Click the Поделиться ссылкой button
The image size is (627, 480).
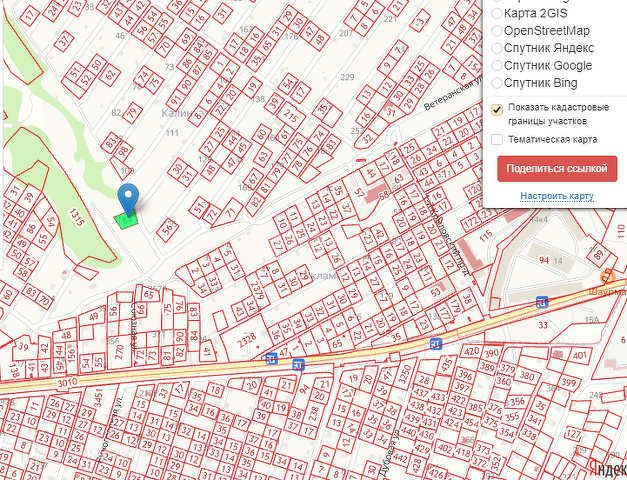tap(557, 168)
